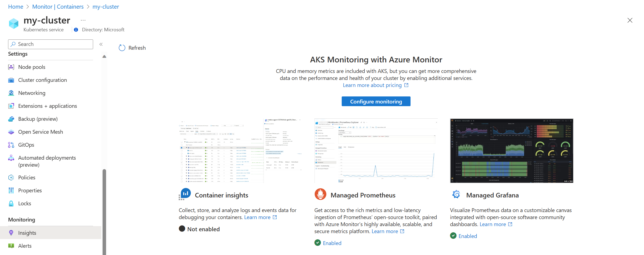
Task: Click the Refresh circular arrow icon
Action: (x=122, y=48)
